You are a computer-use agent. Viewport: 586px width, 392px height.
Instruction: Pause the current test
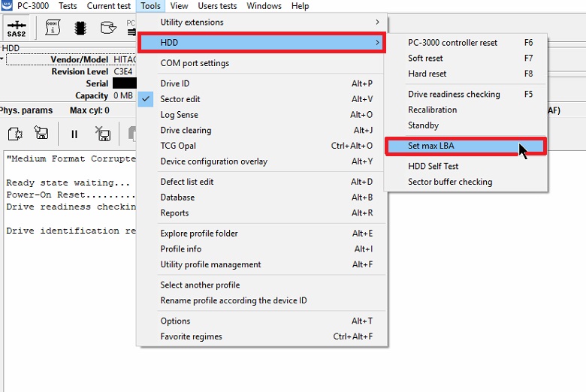[74, 134]
